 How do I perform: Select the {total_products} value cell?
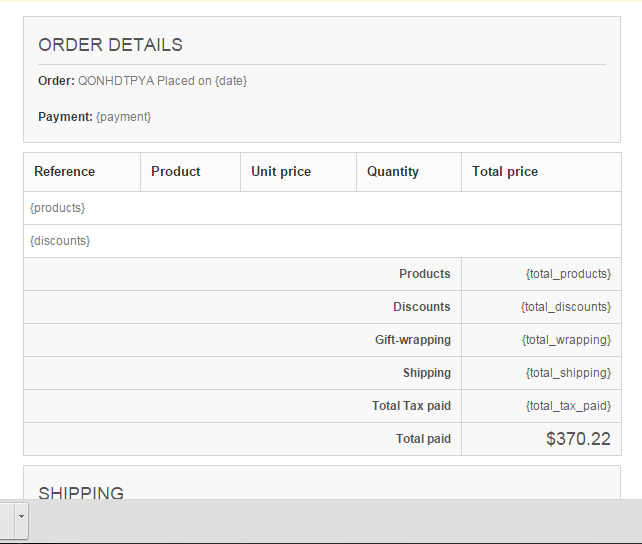[x=568, y=274]
